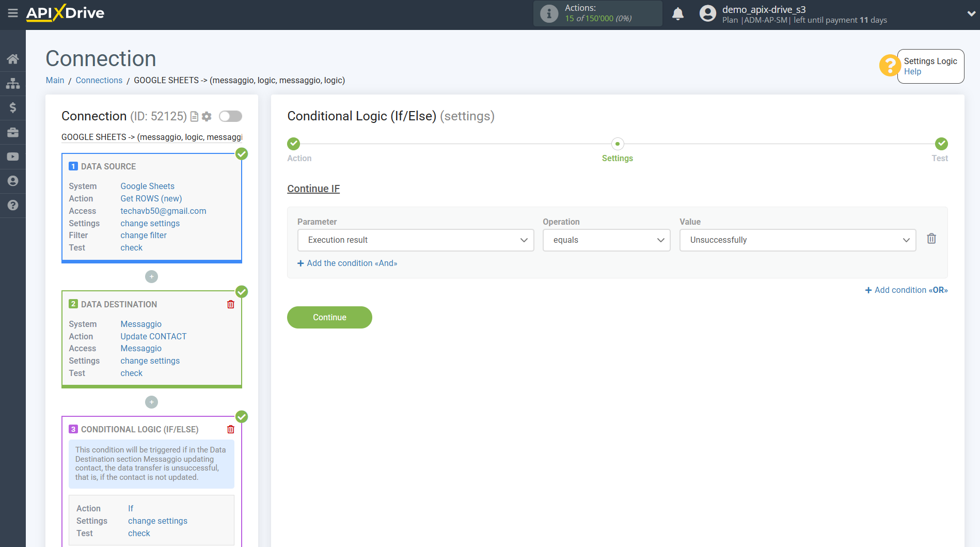Go to the Settings step

click(x=618, y=144)
